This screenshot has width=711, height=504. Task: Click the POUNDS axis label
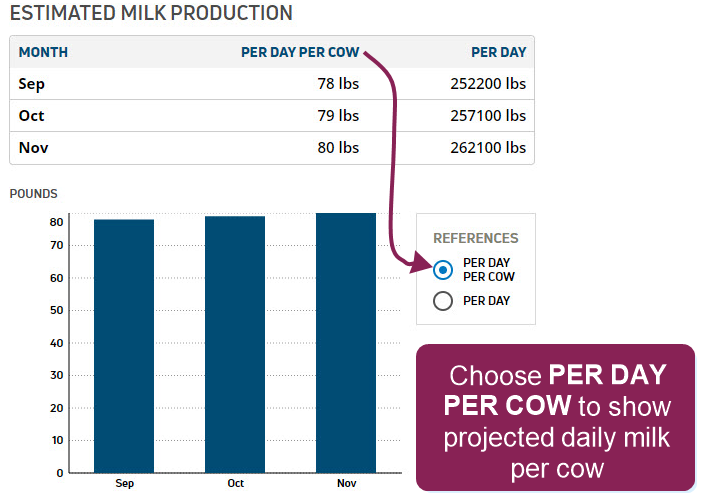coord(34,194)
